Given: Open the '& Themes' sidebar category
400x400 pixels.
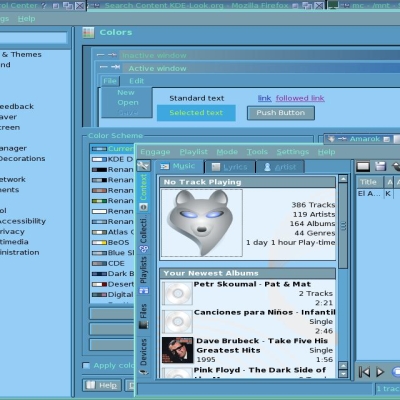Looking at the screenshot, I should click(21, 54).
